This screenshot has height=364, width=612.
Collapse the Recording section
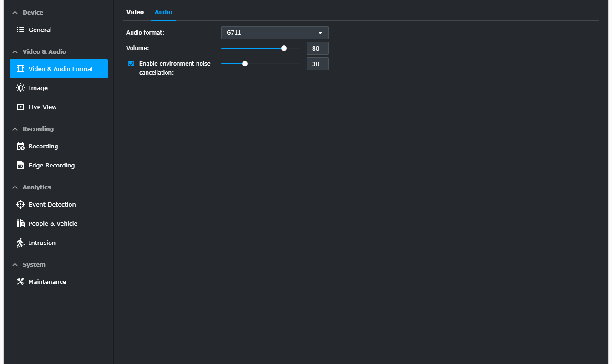(15, 129)
